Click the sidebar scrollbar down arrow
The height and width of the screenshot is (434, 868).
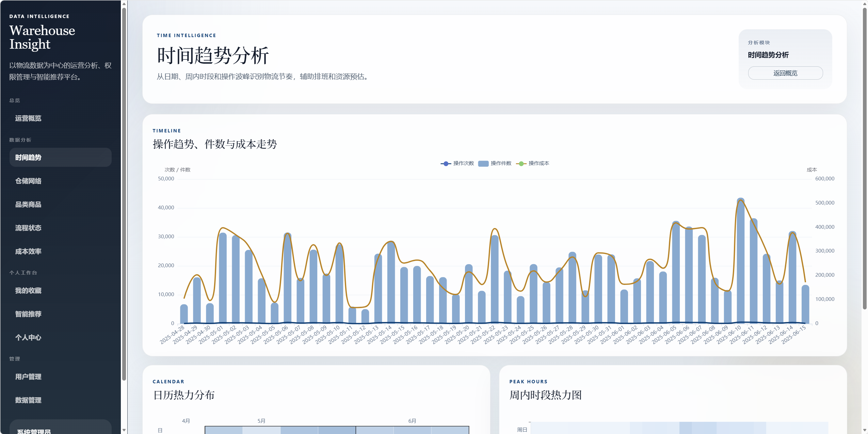point(124,430)
